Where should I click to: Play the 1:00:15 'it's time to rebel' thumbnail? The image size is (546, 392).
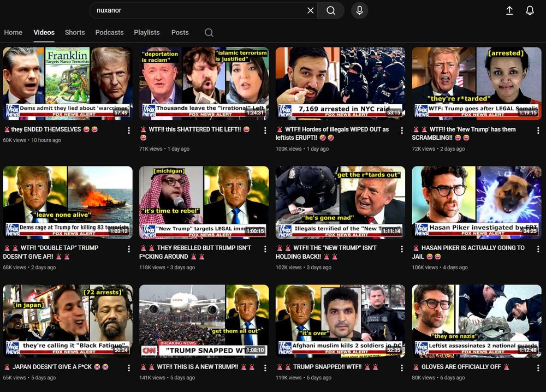204,202
